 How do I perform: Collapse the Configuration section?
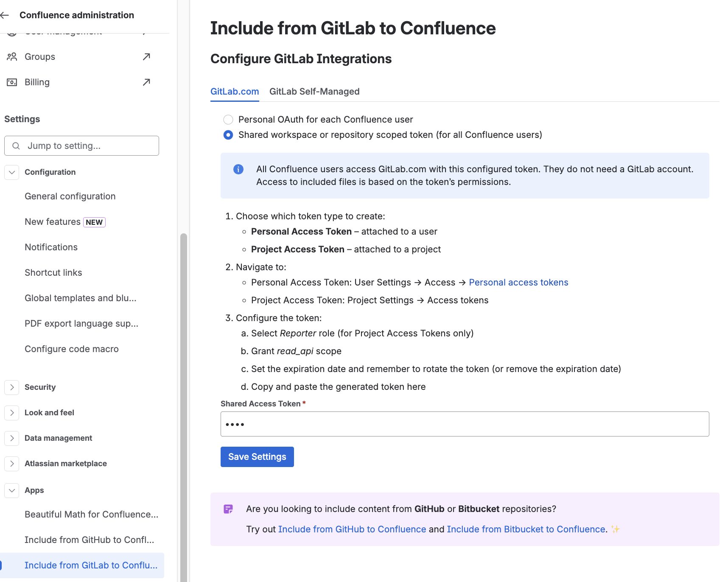pyautogui.click(x=11, y=172)
